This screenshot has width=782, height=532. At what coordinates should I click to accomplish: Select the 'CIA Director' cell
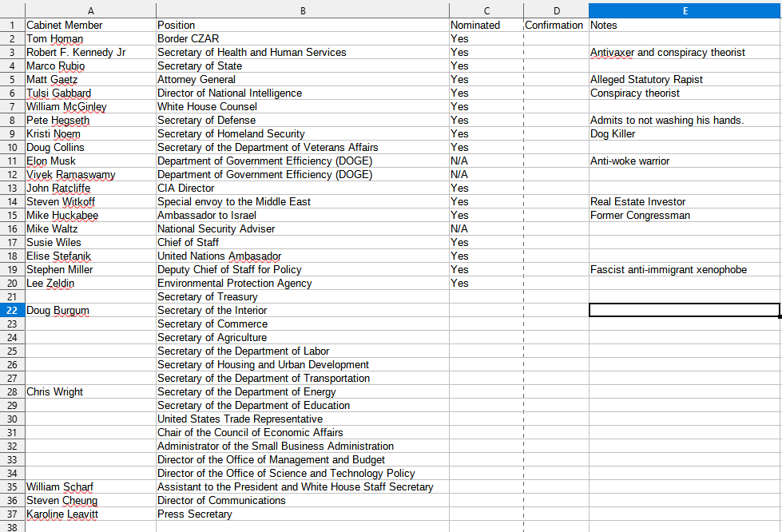tap(302, 188)
